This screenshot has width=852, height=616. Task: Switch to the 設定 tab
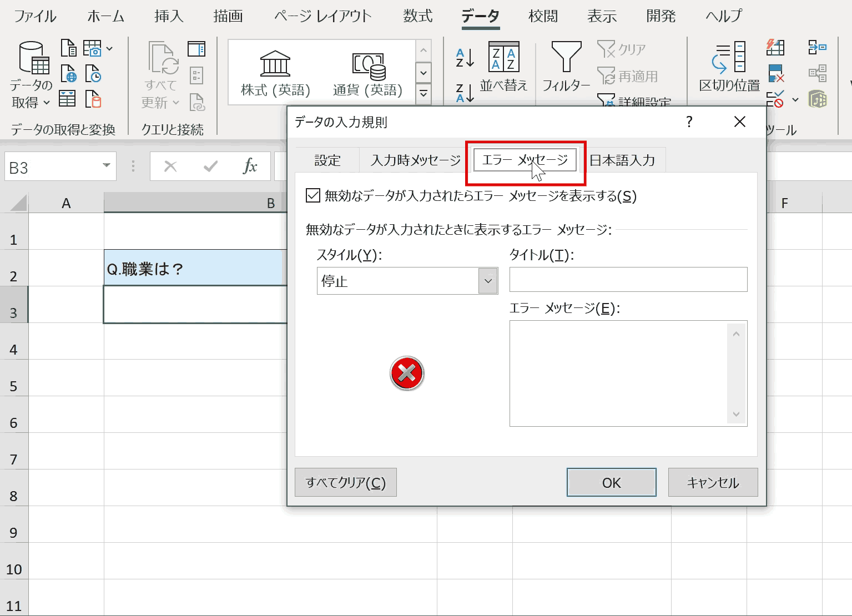pos(327,160)
